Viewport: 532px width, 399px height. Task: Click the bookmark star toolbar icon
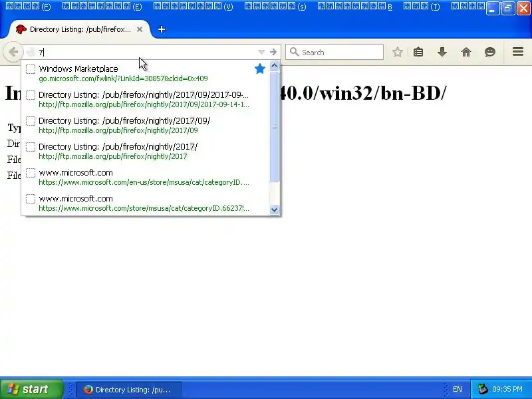pyautogui.click(x=397, y=52)
